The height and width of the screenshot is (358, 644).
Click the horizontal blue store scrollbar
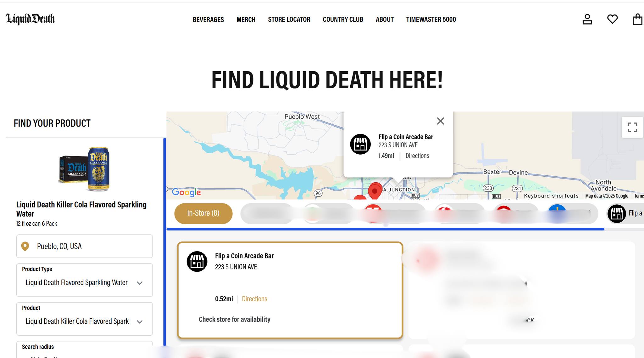coord(385,229)
